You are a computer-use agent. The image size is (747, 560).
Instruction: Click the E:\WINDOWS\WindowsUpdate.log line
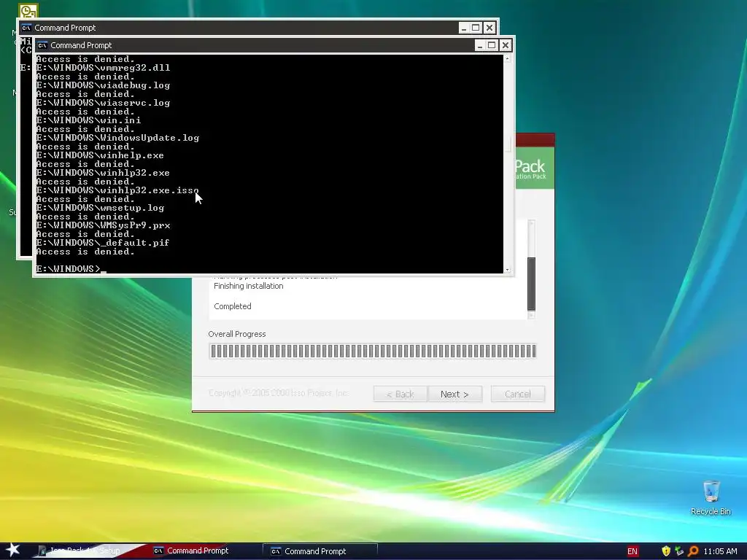tap(117, 138)
